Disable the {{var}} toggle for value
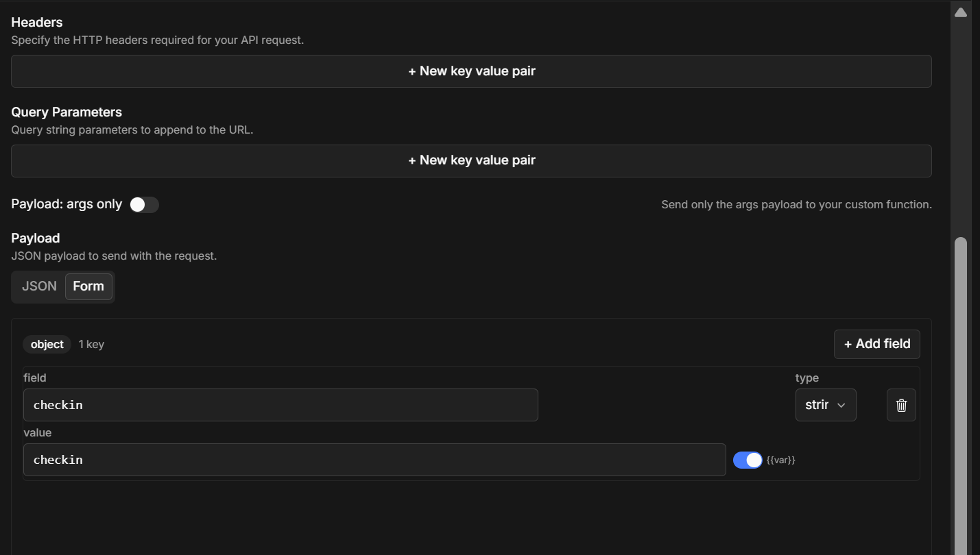 (x=748, y=460)
